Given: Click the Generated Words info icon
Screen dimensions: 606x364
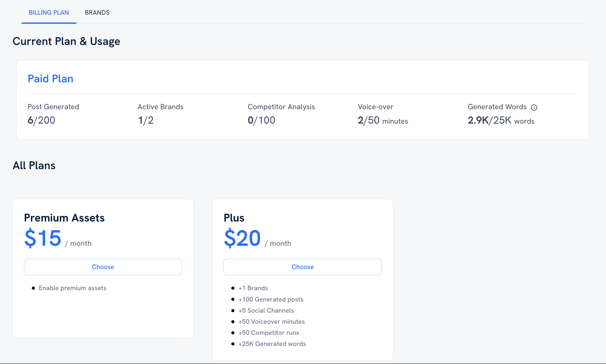Looking at the screenshot, I should coord(534,107).
